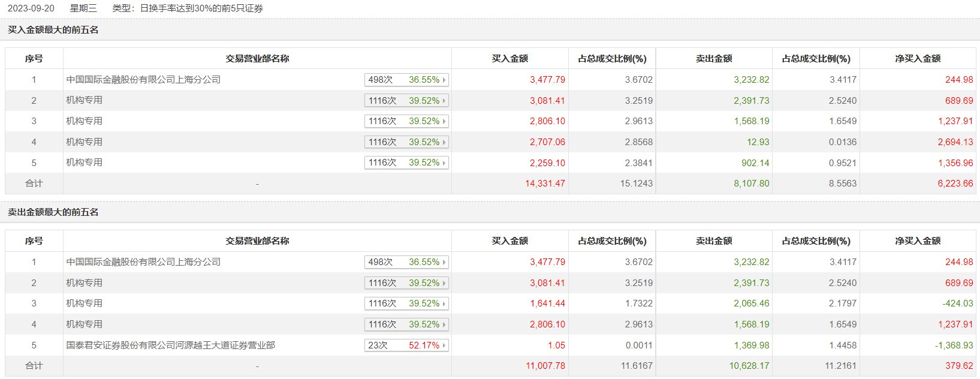The height and width of the screenshot is (379, 980).
Task: Click 交易营业部名称 header in the top table
Action: tap(257, 59)
